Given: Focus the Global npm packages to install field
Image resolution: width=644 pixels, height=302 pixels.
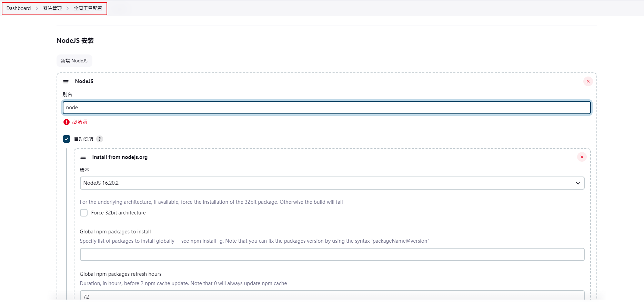Looking at the screenshot, I should pyautogui.click(x=332, y=254).
